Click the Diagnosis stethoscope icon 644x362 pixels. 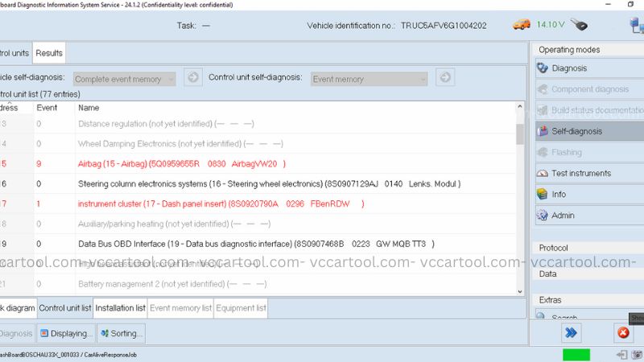[543, 68]
